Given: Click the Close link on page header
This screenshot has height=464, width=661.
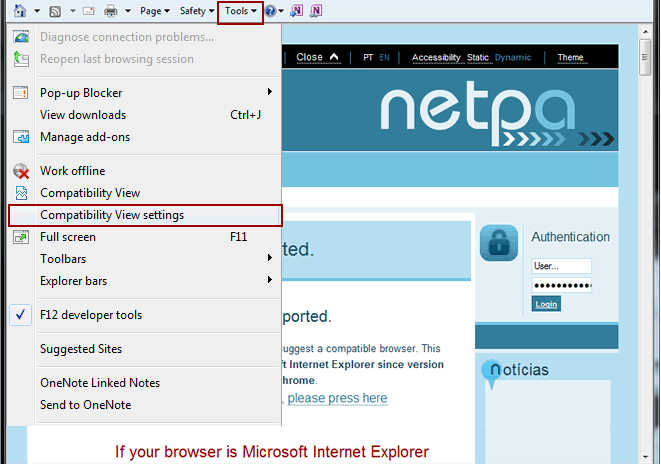Looking at the screenshot, I should [309, 57].
